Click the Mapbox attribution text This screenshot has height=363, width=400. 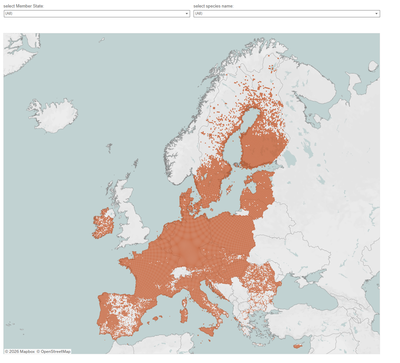coord(20,351)
